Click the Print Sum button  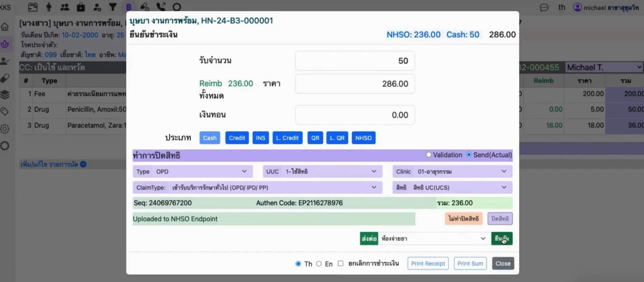(x=470, y=264)
